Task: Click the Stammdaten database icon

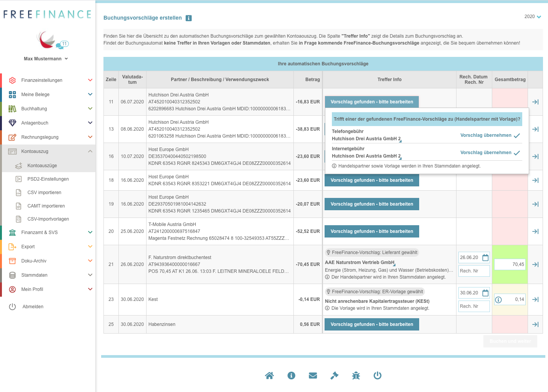Action: point(12,275)
